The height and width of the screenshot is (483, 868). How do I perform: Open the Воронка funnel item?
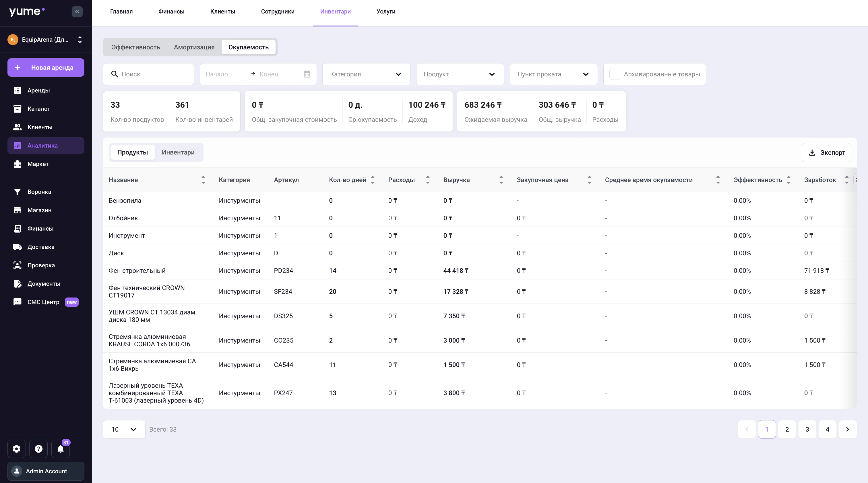point(39,192)
